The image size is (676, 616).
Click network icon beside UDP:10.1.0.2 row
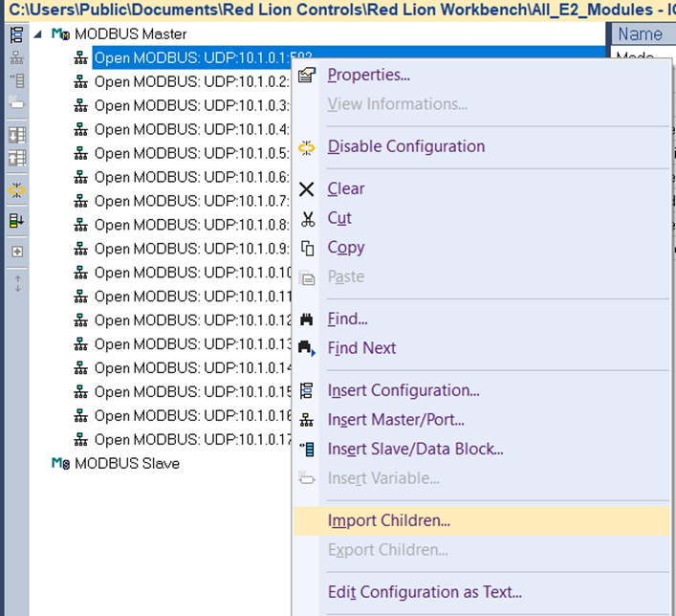click(x=80, y=81)
